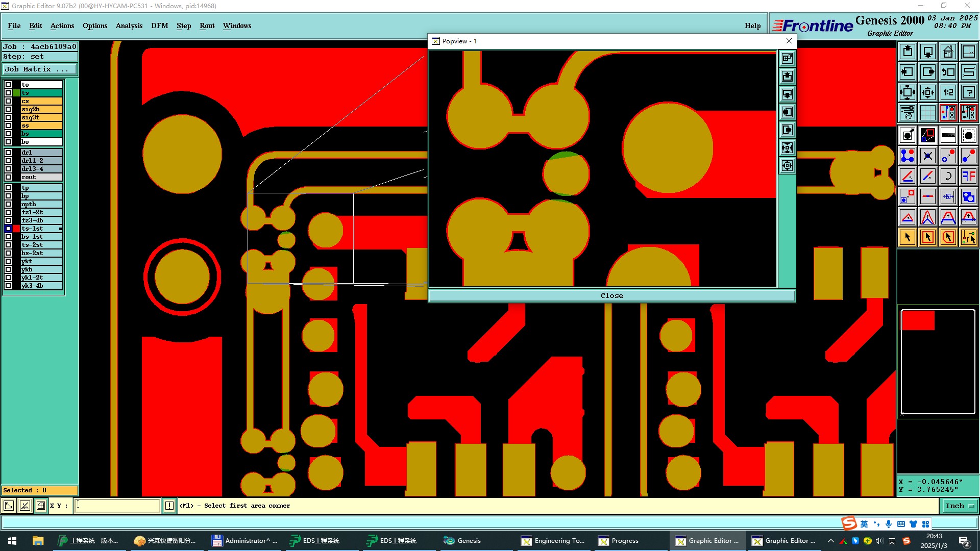Open the Job Matrix menu button
Viewport: 980px width, 551px height.
[40, 69]
